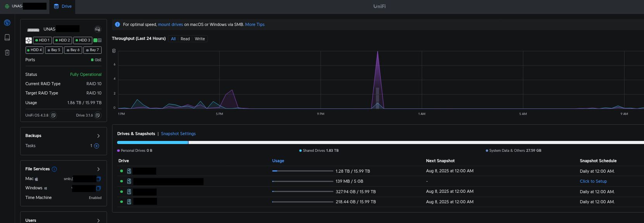644x223 pixels.
Task: Click usage bar for 327.94 GB drive
Action: coord(303,192)
